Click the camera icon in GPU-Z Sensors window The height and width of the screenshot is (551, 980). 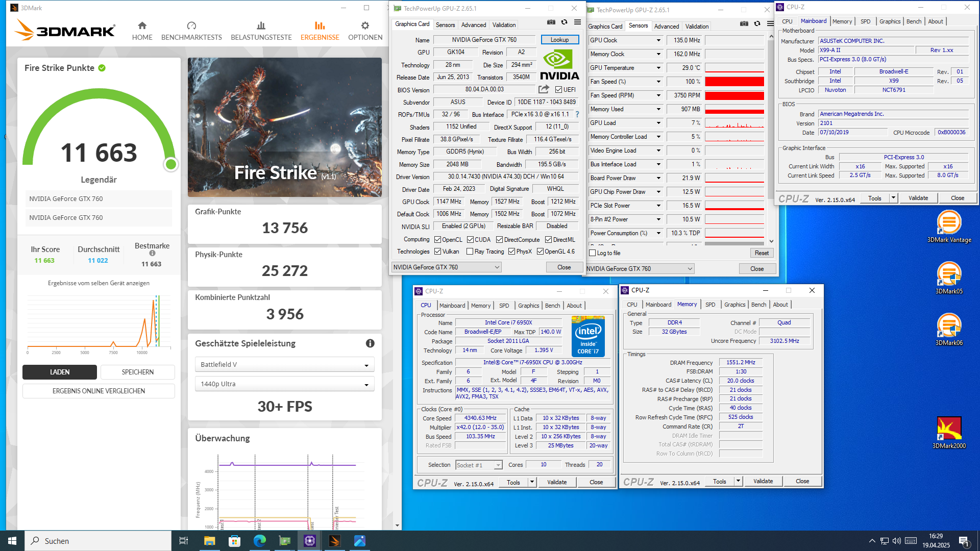[x=744, y=24]
